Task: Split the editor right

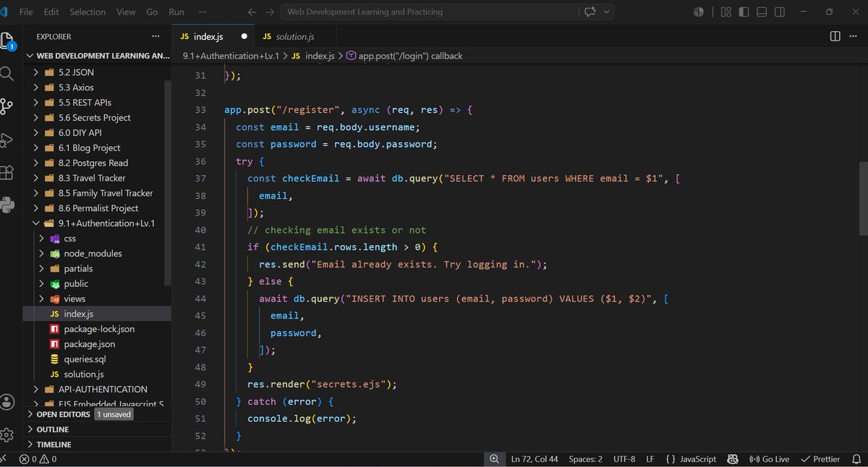Action: pos(835,36)
